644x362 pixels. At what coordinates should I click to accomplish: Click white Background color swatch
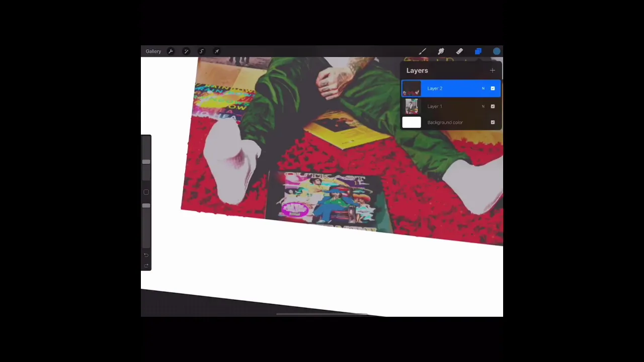tap(412, 122)
